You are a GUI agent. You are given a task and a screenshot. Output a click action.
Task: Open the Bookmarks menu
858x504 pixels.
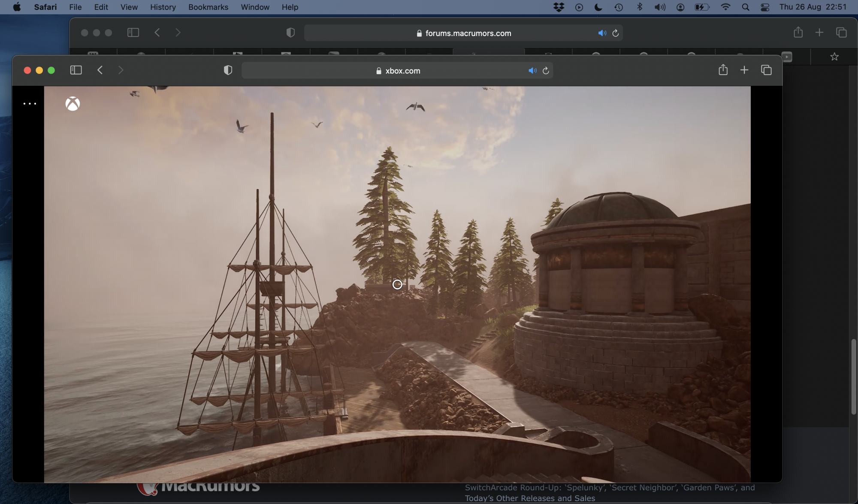[208, 7]
